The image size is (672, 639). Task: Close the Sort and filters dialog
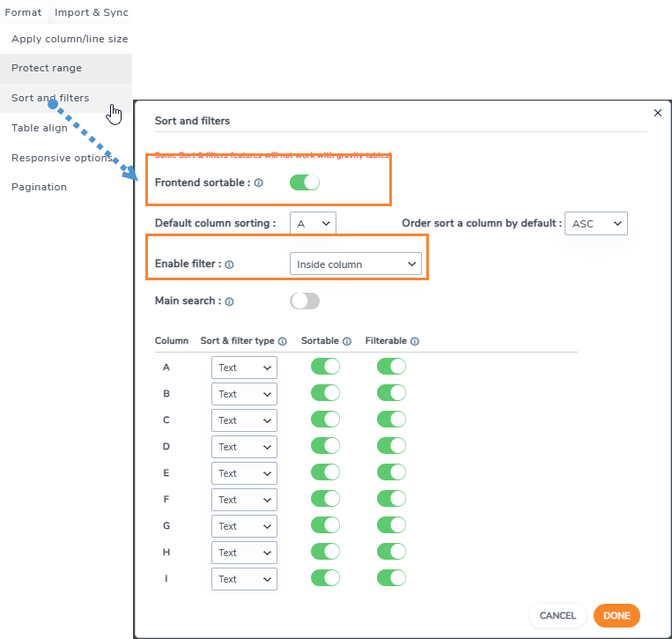658,113
